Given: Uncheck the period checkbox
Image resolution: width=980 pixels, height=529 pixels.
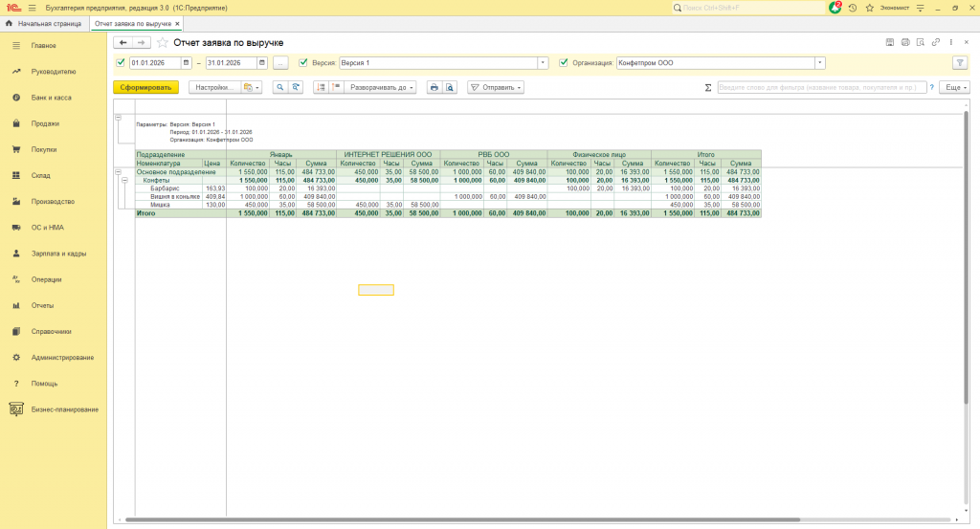Looking at the screenshot, I should pyautogui.click(x=121, y=63).
